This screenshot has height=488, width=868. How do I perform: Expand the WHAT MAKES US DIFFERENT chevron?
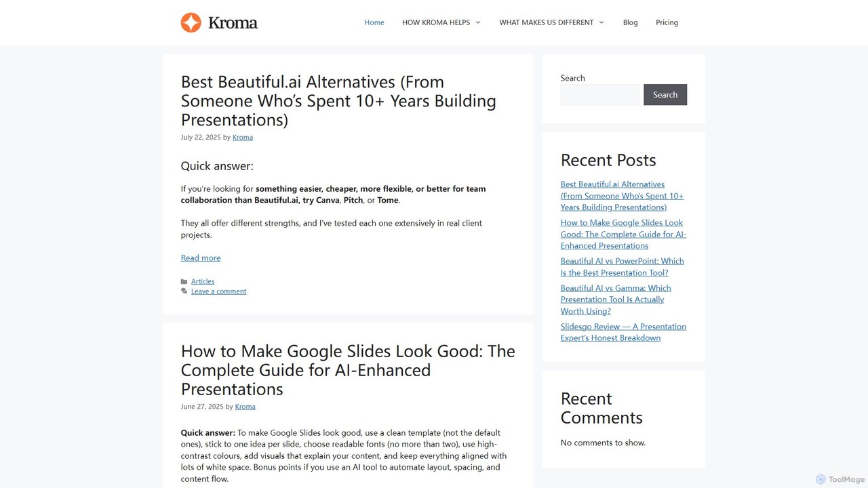601,22
